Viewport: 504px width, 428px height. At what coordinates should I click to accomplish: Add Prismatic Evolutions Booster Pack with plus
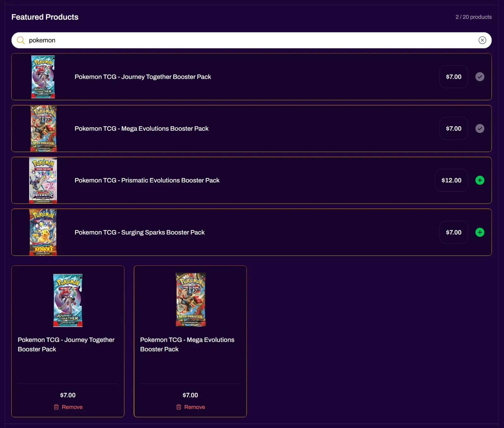point(480,180)
